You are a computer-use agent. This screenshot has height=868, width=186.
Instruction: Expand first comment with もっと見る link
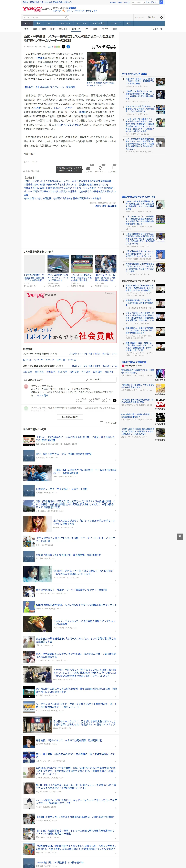coord(43,396)
